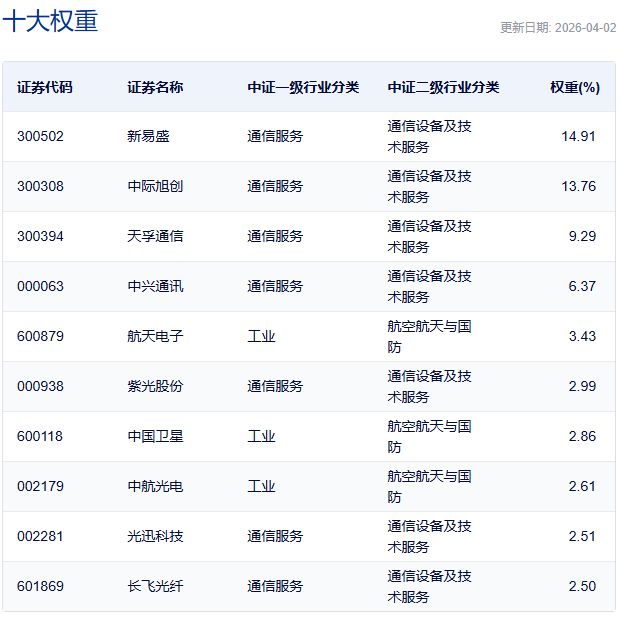This screenshot has height=617, width=621.
Task: Sort by the 证券代码 column header
Action: (x=45, y=87)
